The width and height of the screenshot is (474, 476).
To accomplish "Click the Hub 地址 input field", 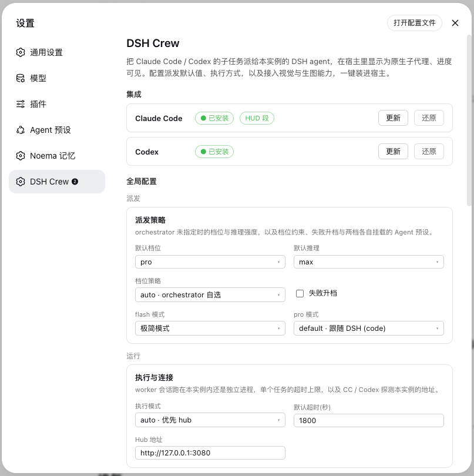I will coord(210,452).
